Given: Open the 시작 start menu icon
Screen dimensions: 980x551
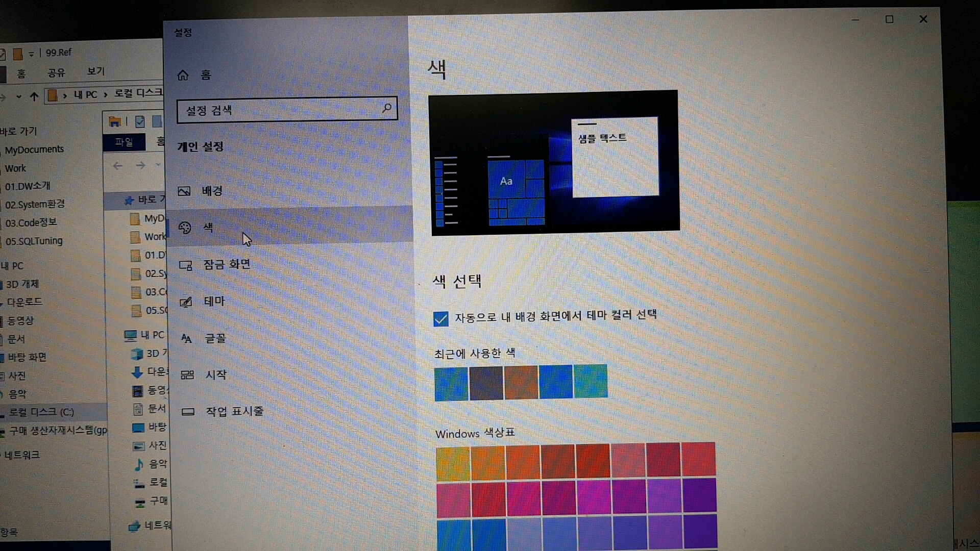Looking at the screenshot, I should [187, 375].
